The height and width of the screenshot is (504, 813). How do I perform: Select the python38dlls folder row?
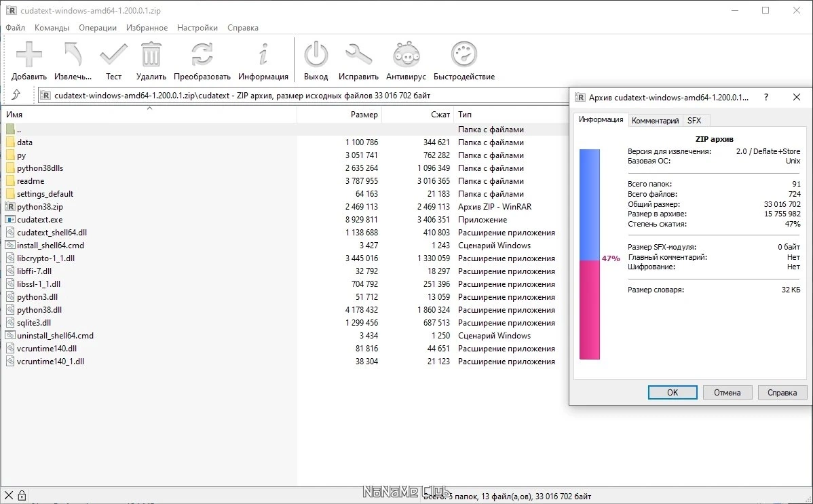pyautogui.click(x=284, y=168)
